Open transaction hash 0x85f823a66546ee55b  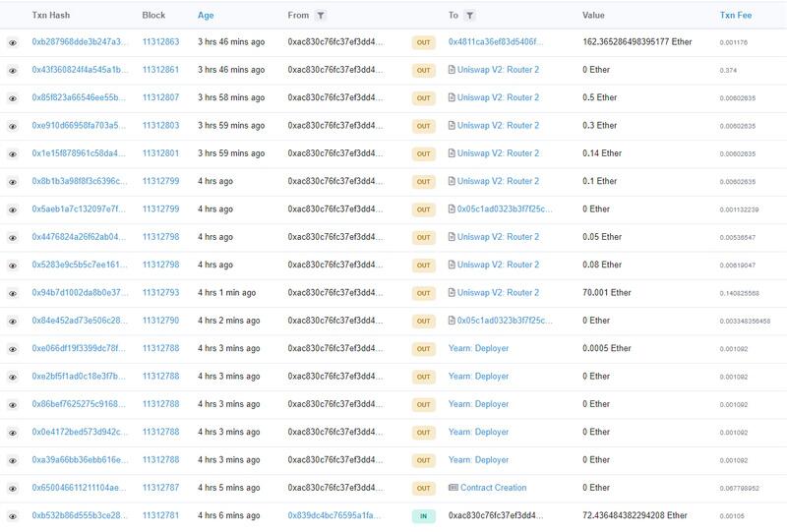pos(80,98)
